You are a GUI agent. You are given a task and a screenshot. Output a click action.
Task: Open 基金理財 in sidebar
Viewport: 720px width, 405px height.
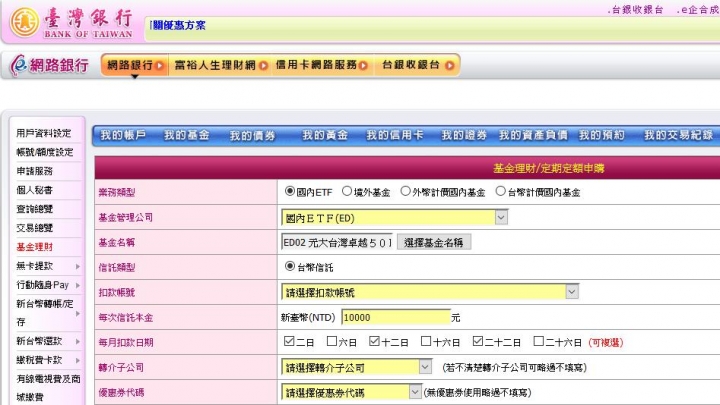pos(34,247)
